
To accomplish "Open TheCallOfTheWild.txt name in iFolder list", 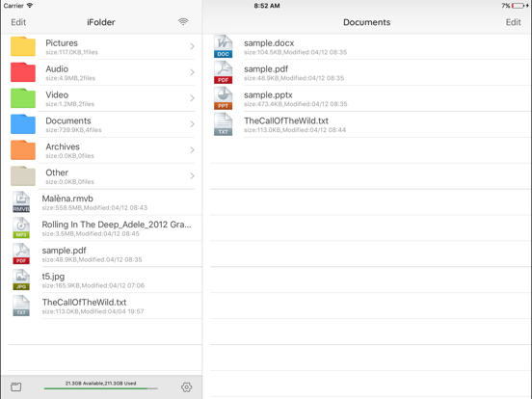I will coord(84,303).
